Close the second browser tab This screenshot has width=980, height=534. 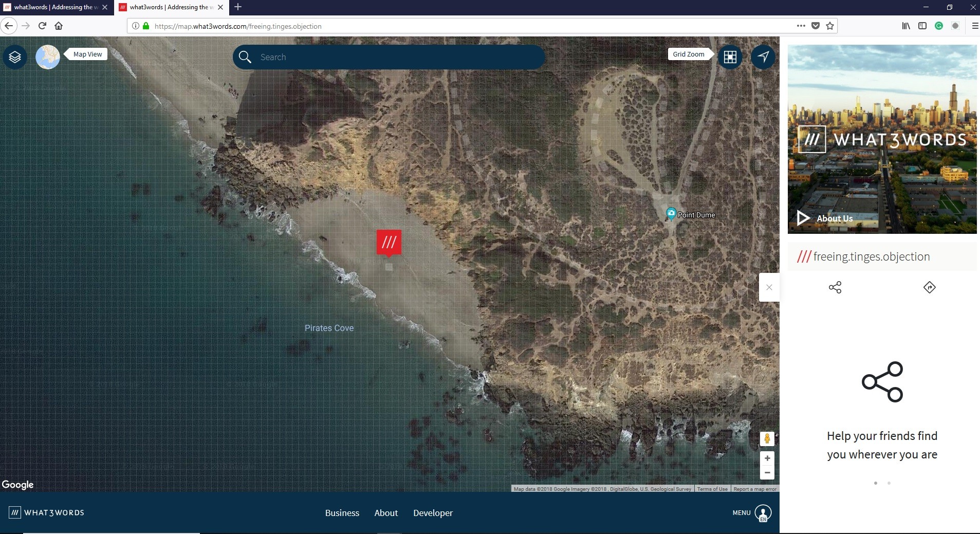[220, 7]
